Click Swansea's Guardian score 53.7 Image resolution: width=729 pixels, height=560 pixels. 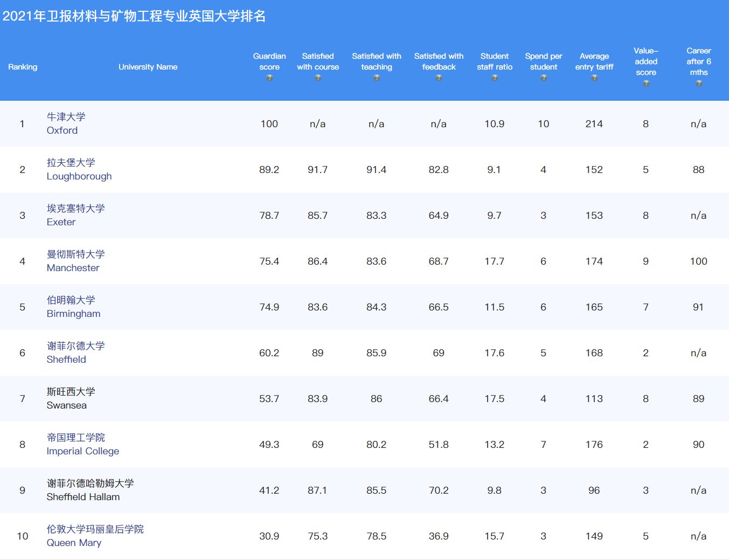pos(269,399)
